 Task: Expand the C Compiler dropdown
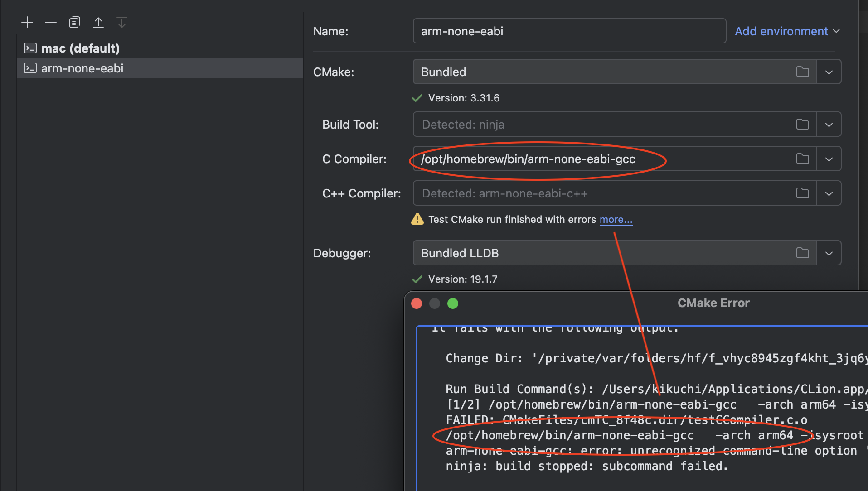(x=829, y=159)
